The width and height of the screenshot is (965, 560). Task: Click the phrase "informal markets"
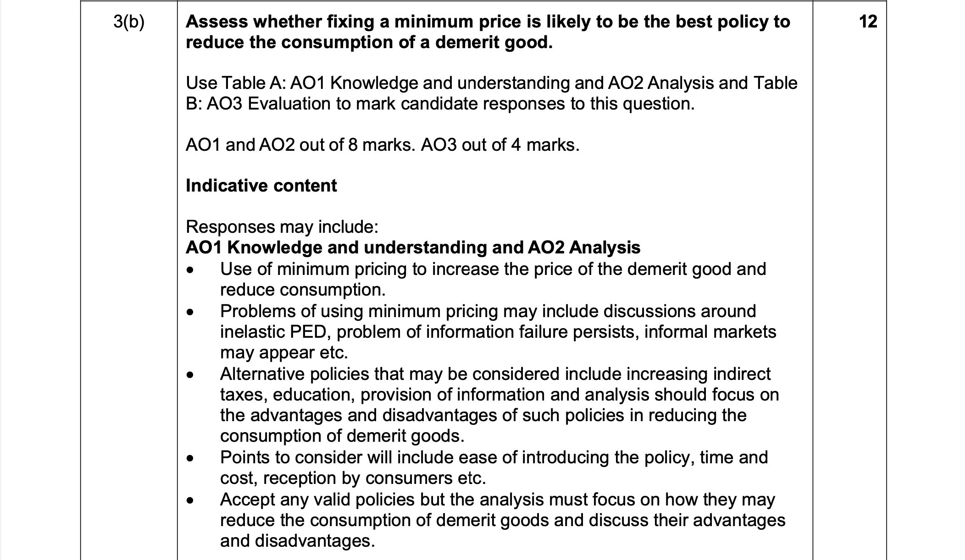click(x=710, y=332)
